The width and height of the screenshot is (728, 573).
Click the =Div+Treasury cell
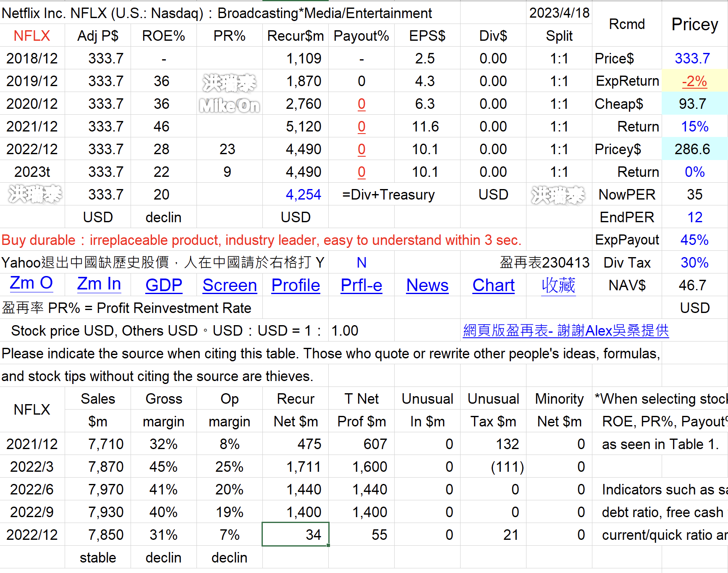tap(388, 195)
